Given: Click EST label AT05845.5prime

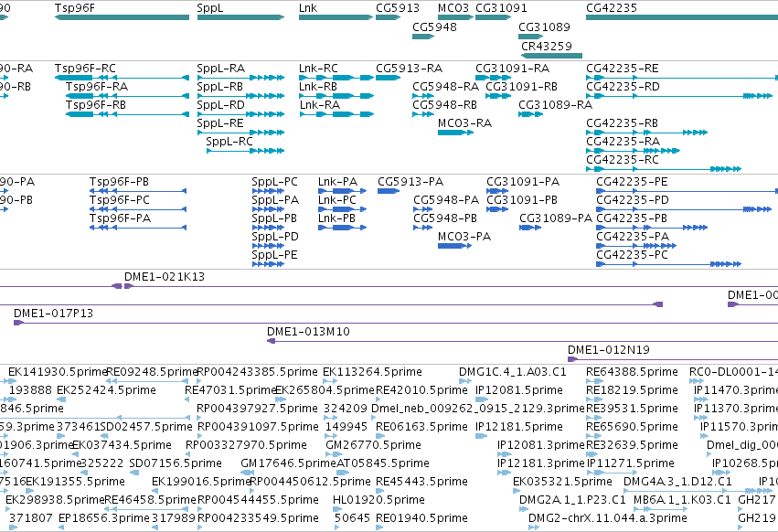Looking at the screenshot, I should (x=383, y=463).
